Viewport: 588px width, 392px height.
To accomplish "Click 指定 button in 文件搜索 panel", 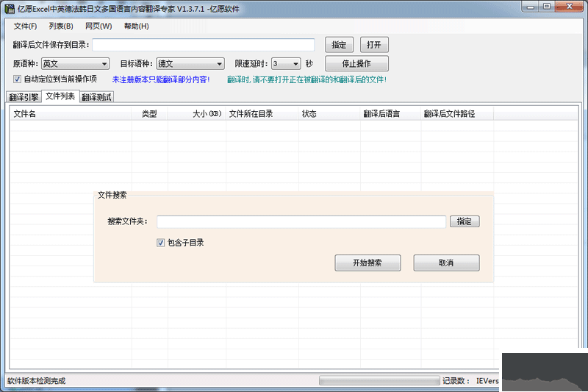I will [x=465, y=221].
